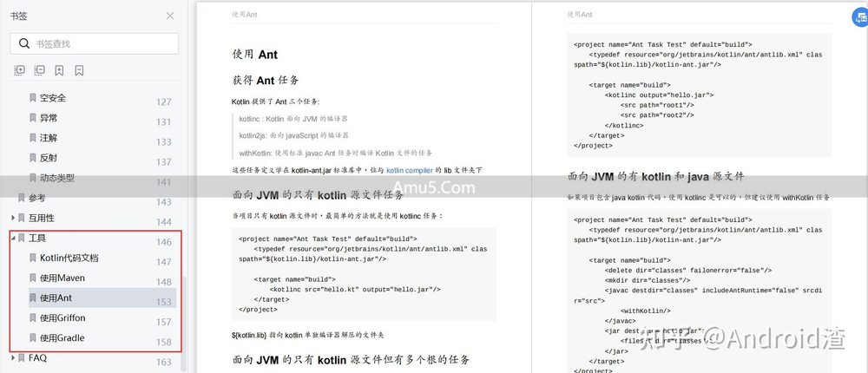Delete bookmark icon in toolbar
Image resolution: width=868 pixels, height=373 pixels.
click(x=79, y=70)
